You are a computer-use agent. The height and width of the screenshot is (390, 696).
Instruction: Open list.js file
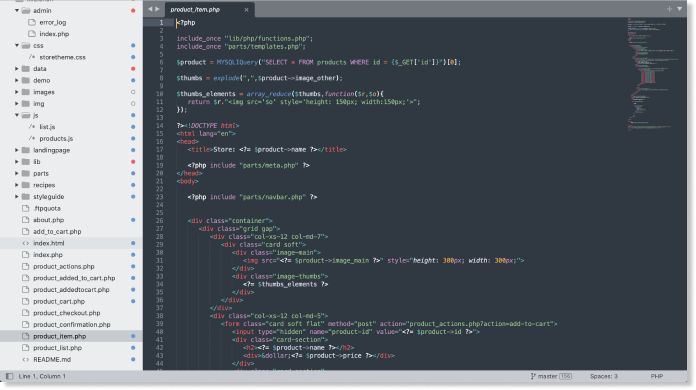[x=47, y=126]
